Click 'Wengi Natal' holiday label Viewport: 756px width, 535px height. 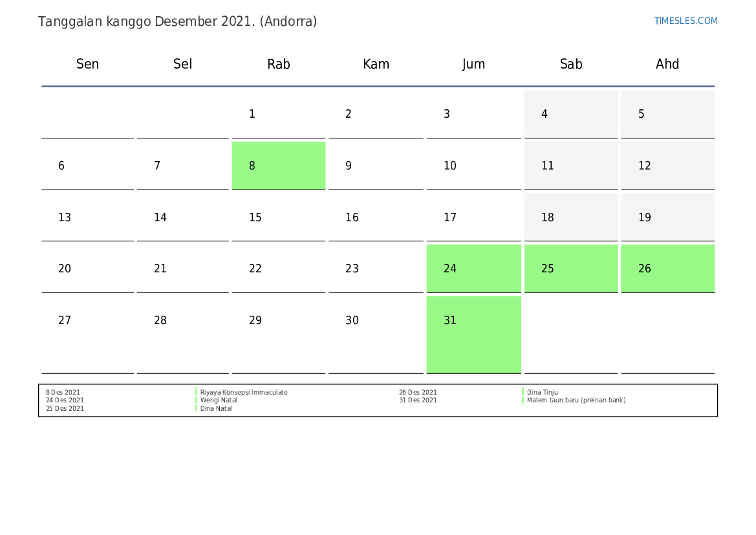[x=219, y=400]
